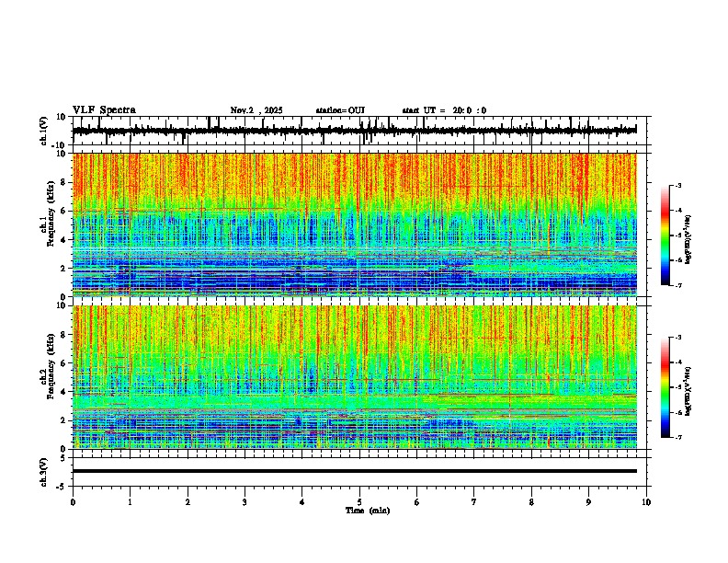Click time axis tick label "5" under ch.3

coord(359,502)
